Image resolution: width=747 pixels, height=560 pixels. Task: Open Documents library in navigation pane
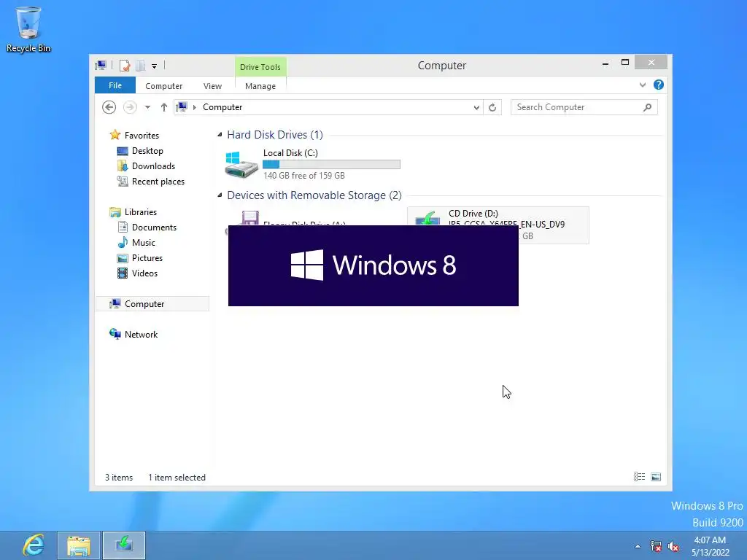(154, 227)
